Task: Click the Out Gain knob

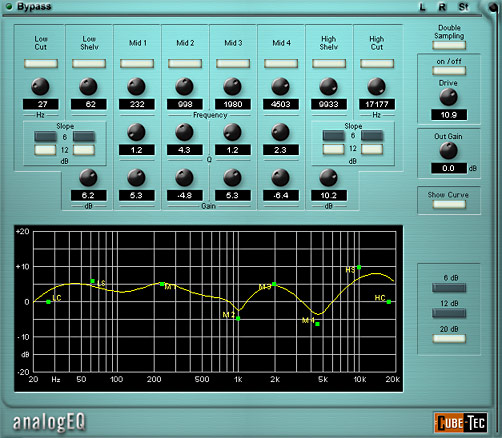Action: click(448, 150)
